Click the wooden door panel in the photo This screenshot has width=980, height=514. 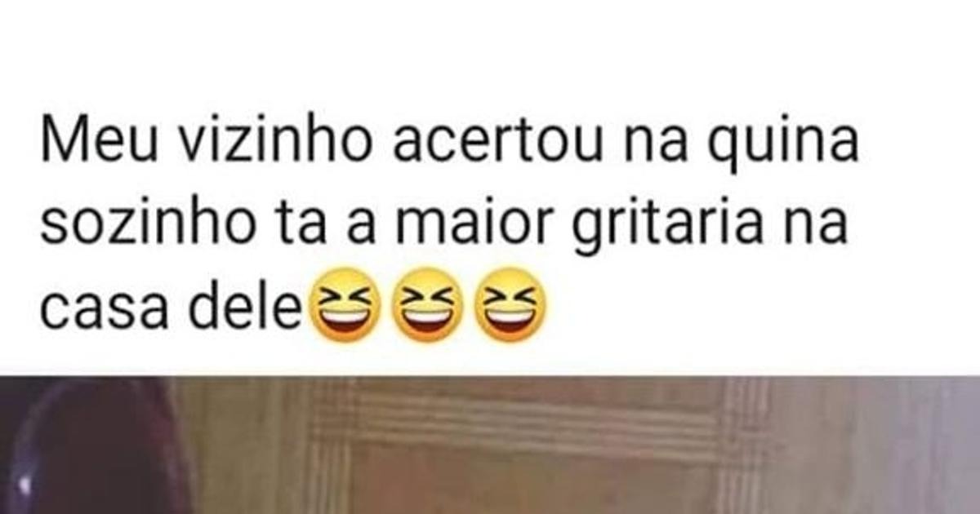click(523, 449)
